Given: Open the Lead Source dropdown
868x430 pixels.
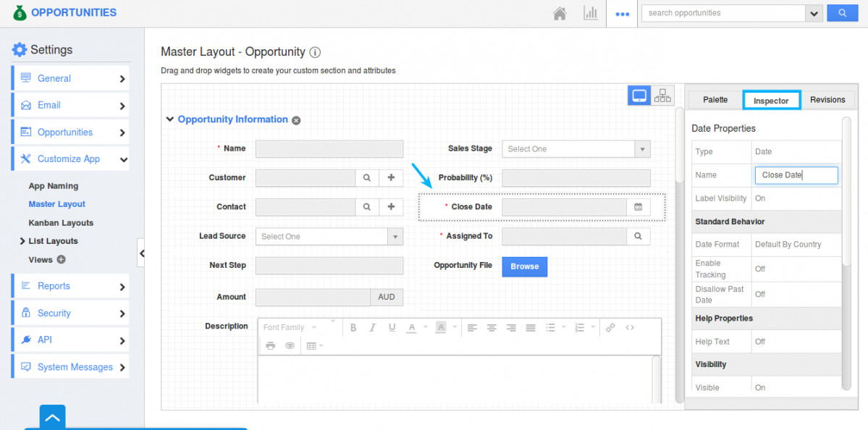Looking at the screenshot, I should tap(329, 237).
